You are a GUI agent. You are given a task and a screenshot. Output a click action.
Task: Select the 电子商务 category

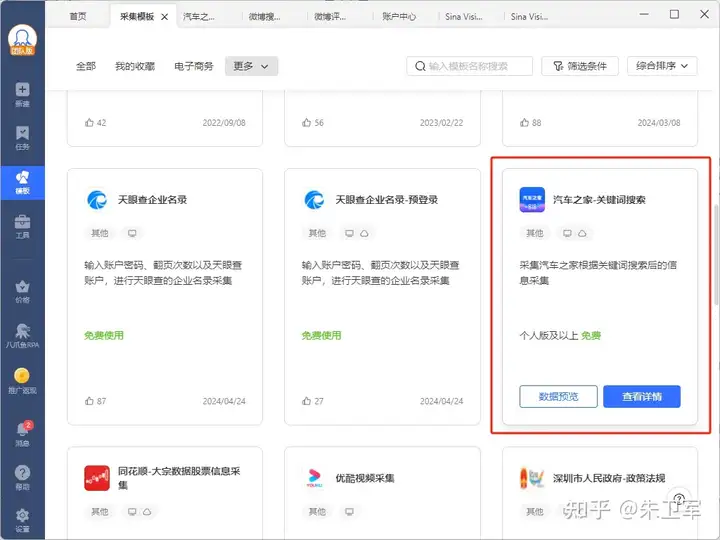(x=194, y=66)
